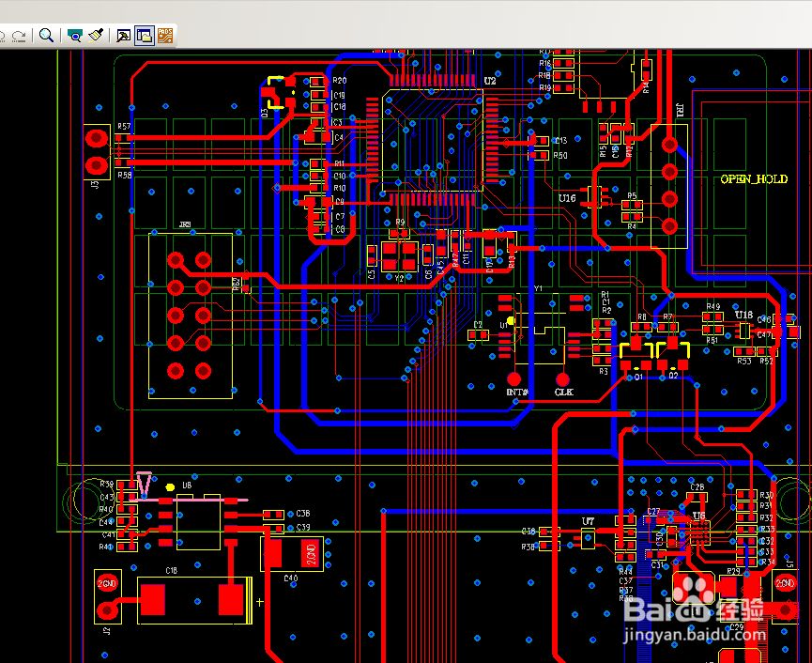Launch the PADS Router icon
This screenshot has height=663, width=812.
165,36
